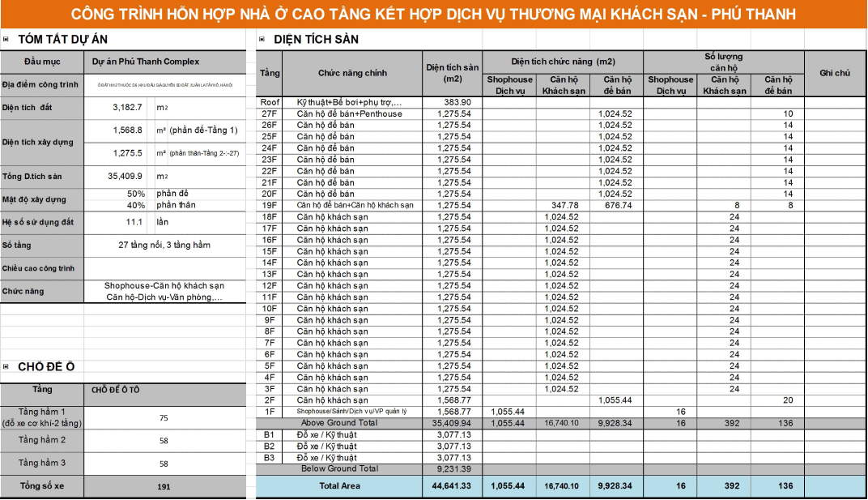Image resolution: width=868 pixels, height=500 pixels.
Task: Select the summary value '35,409.9'
Action: 125,176
